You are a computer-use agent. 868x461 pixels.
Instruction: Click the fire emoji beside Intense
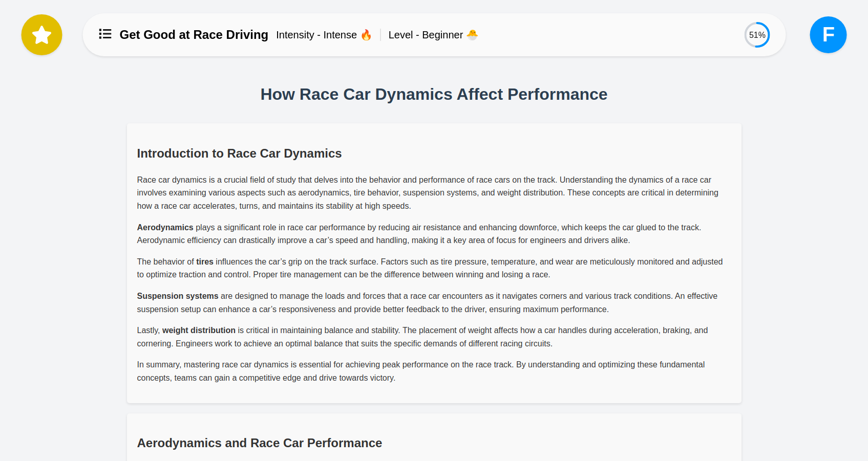click(366, 35)
